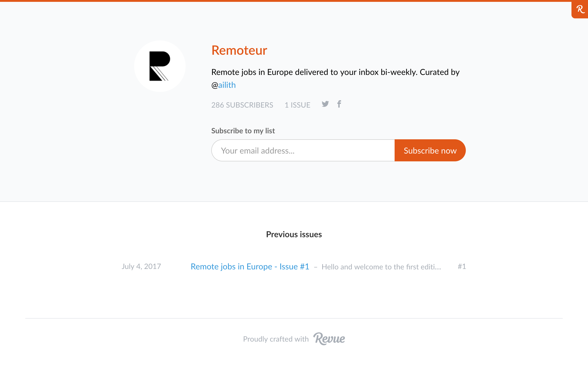Follow the ailith curator link
This screenshot has height=371, width=588.
click(x=227, y=85)
